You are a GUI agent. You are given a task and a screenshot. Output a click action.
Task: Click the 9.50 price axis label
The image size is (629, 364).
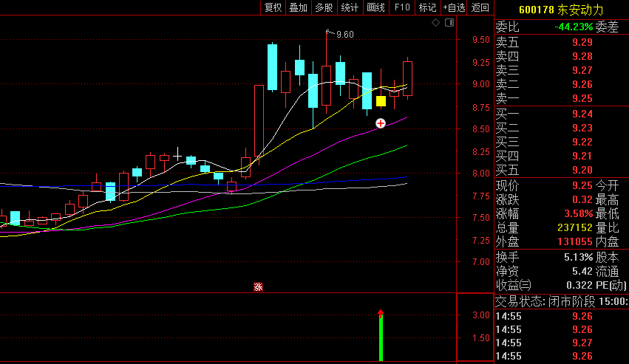pos(481,40)
